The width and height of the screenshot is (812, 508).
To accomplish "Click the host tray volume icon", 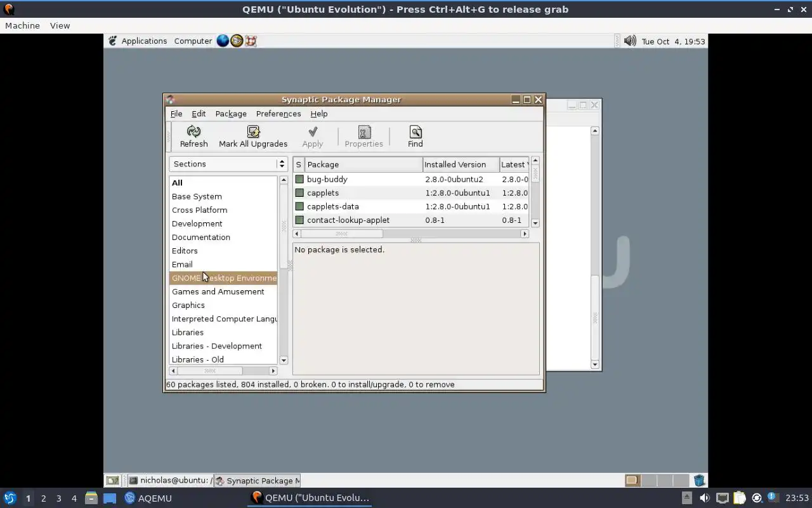I will 704,498.
